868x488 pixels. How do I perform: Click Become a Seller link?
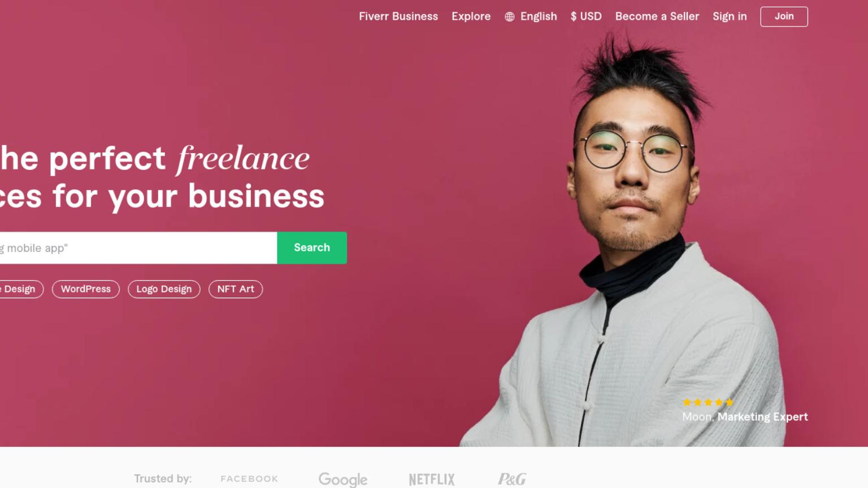657,16
